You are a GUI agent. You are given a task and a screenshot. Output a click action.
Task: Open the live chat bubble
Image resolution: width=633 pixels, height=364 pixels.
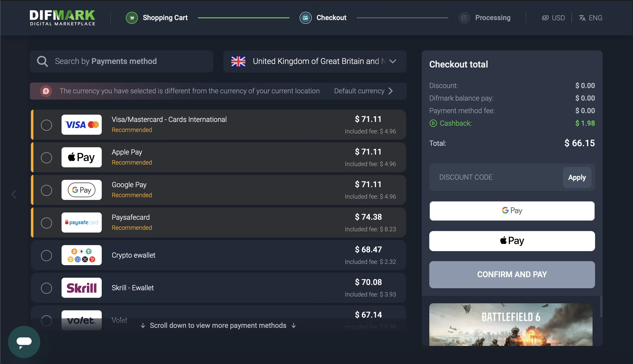pos(24,342)
